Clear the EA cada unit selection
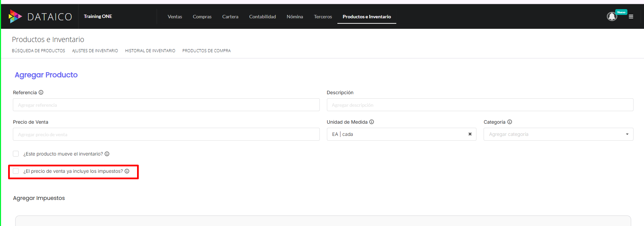The height and width of the screenshot is (226, 644). click(x=470, y=134)
